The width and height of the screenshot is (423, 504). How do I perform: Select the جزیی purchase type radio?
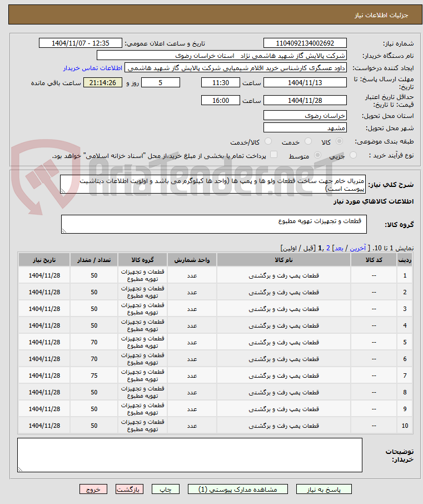coord(353,155)
